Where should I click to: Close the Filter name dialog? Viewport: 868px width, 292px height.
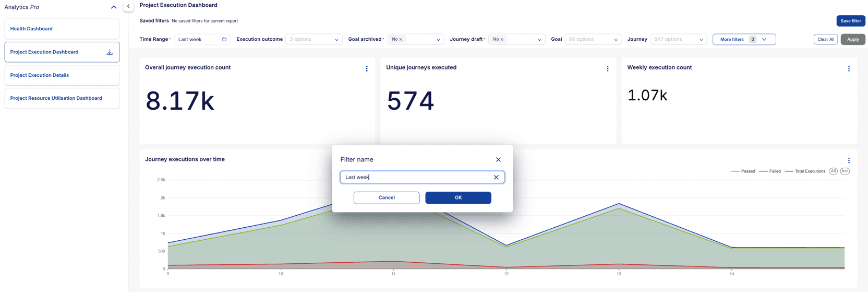click(498, 160)
